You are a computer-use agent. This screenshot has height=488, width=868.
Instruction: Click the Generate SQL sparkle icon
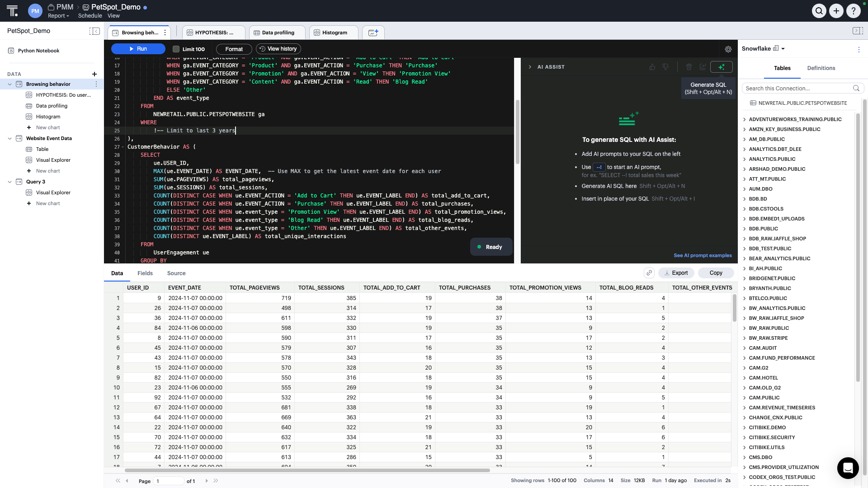pyautogui.click(x=721, y=67)
